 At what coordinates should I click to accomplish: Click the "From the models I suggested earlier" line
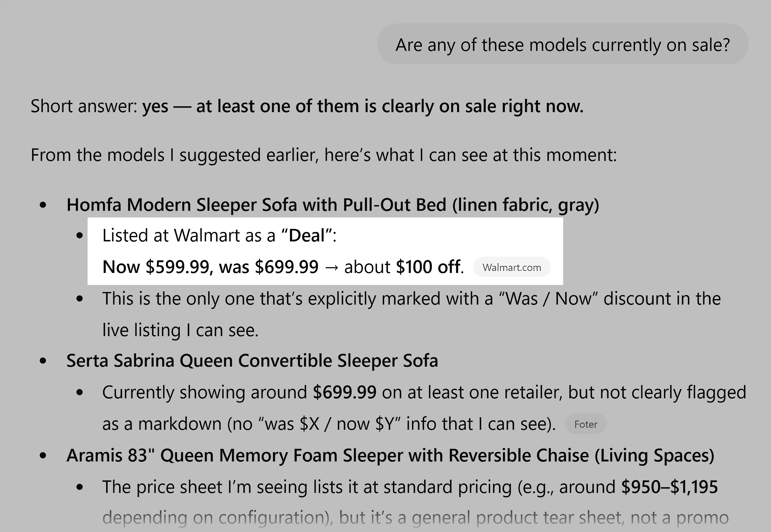click(x=324, y=155)
